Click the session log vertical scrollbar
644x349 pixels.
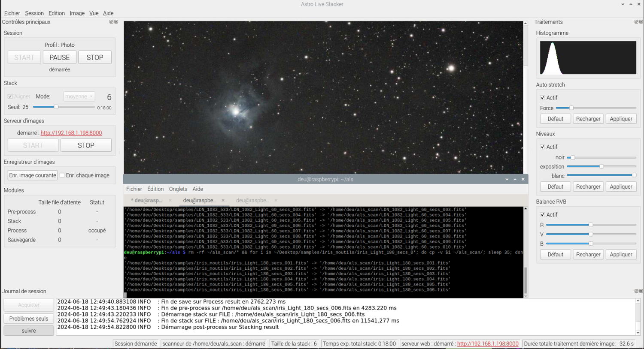pos(638,317)
